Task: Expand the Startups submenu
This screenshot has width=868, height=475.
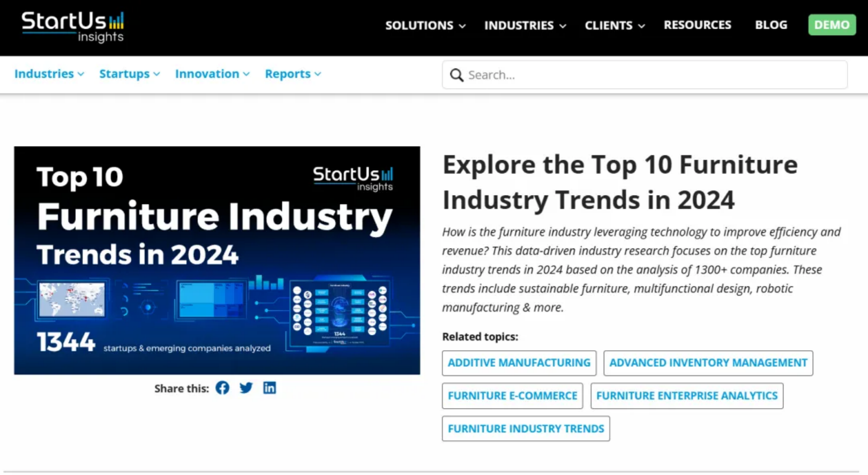Action: [x=130, y=74]
